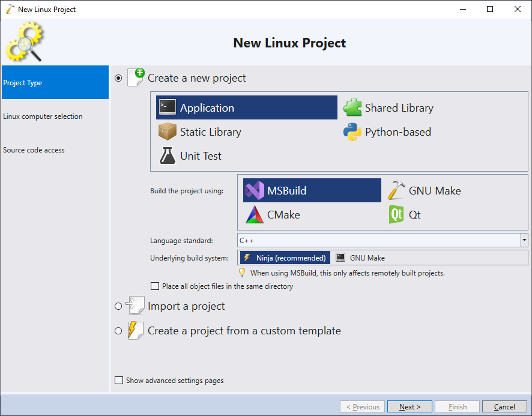
Task: Select the Shared Library label
Action: tap(399, 108)
